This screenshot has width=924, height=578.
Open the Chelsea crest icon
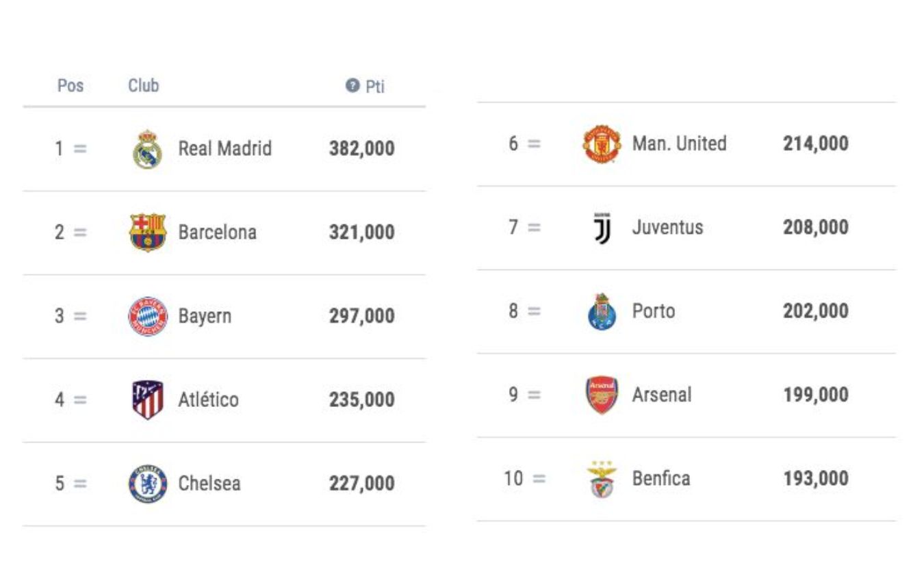point(148,484)
